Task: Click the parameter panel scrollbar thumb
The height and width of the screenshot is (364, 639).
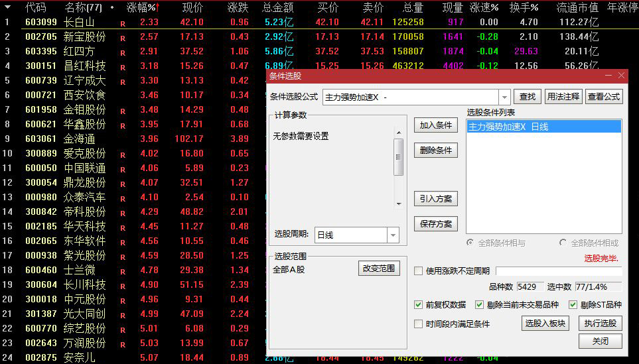Action: pos(399,156)
